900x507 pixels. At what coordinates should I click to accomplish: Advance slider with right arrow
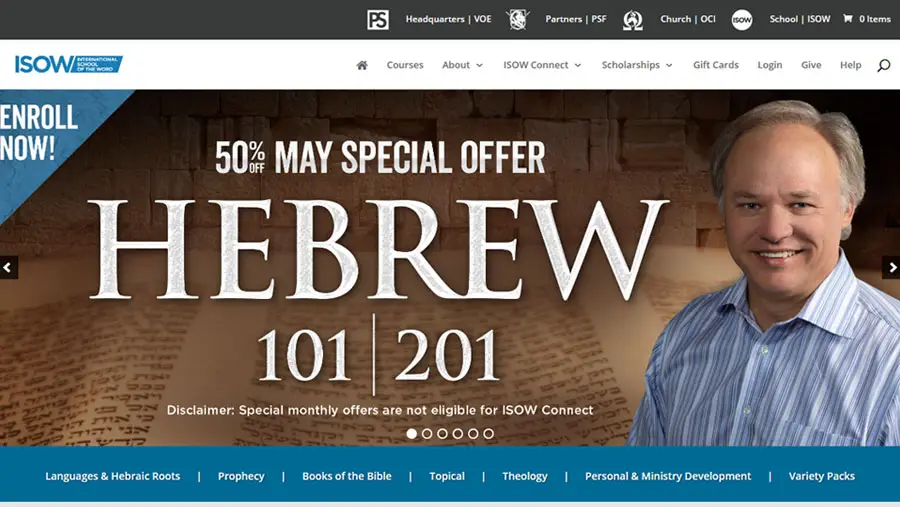(x=891, y=267)
